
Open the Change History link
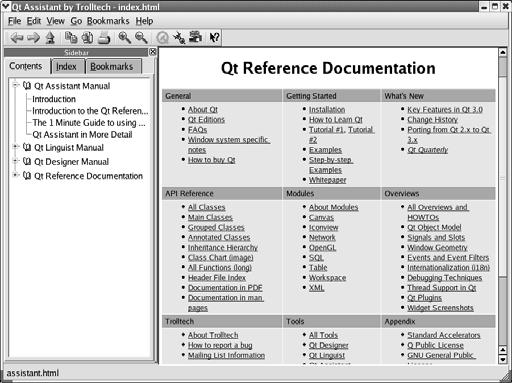pos(432,119)
